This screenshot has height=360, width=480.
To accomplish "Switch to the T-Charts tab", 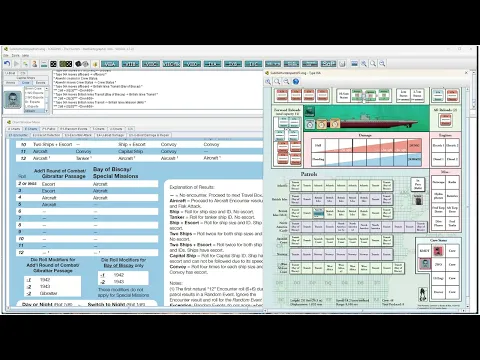I will (99, 129).
